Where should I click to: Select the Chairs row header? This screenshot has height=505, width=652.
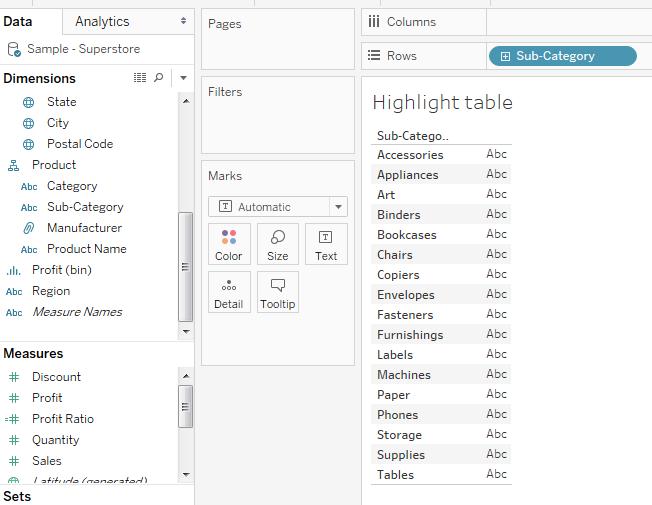(x=395, y=255)
